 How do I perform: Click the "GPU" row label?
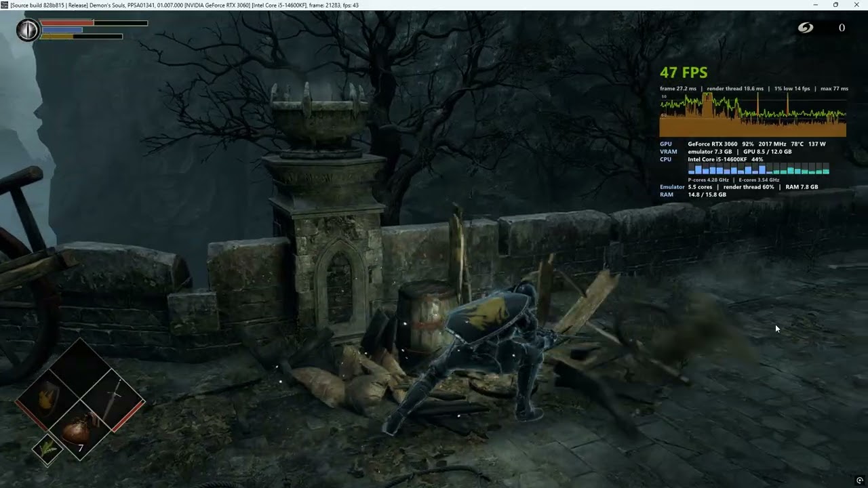pyautogui.click(x=666, y=144)
